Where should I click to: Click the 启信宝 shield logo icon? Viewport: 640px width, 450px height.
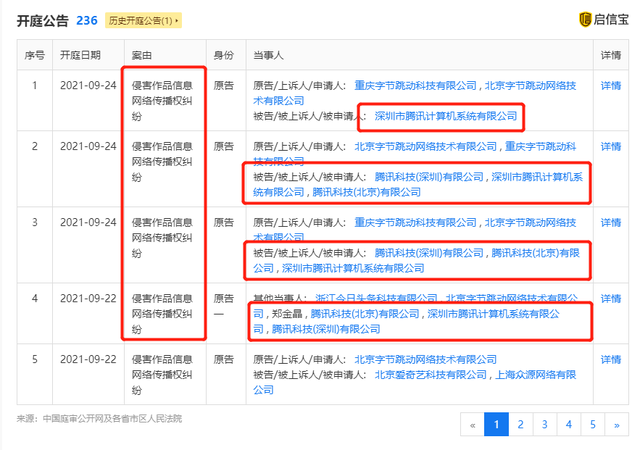(585, 19)
